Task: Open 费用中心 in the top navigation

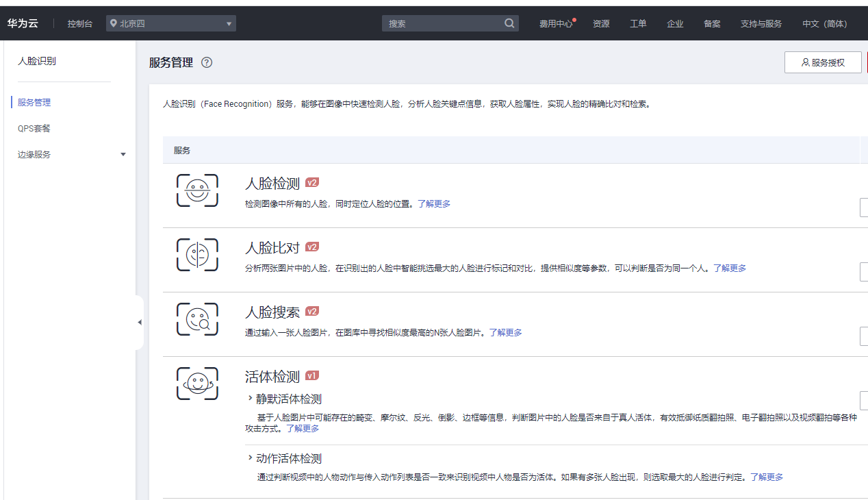Action: [555, 23]
